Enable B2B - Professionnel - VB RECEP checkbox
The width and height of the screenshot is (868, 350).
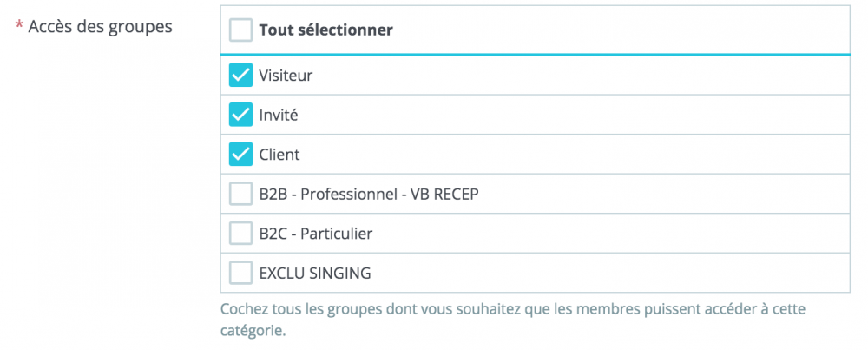[240, 194]
